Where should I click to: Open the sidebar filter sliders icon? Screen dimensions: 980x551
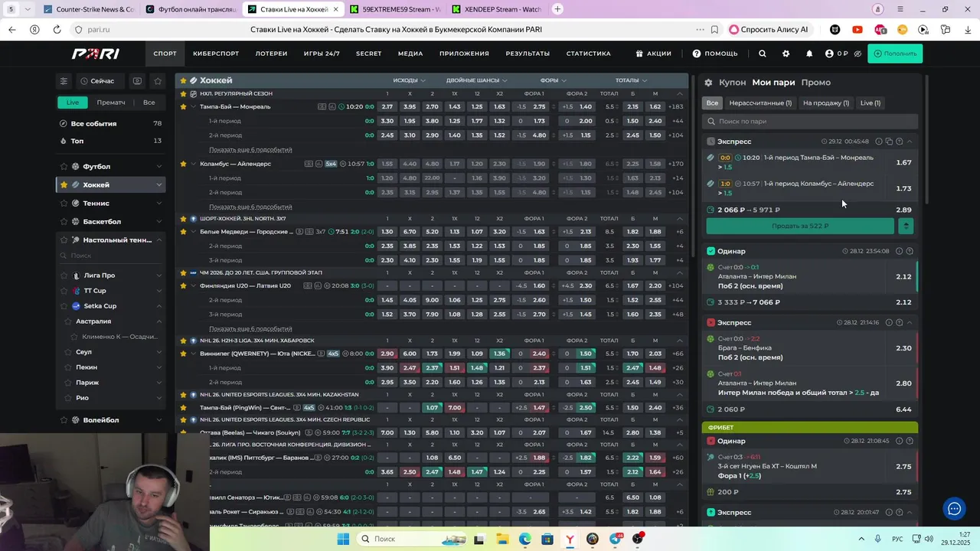tap(64, 81)
